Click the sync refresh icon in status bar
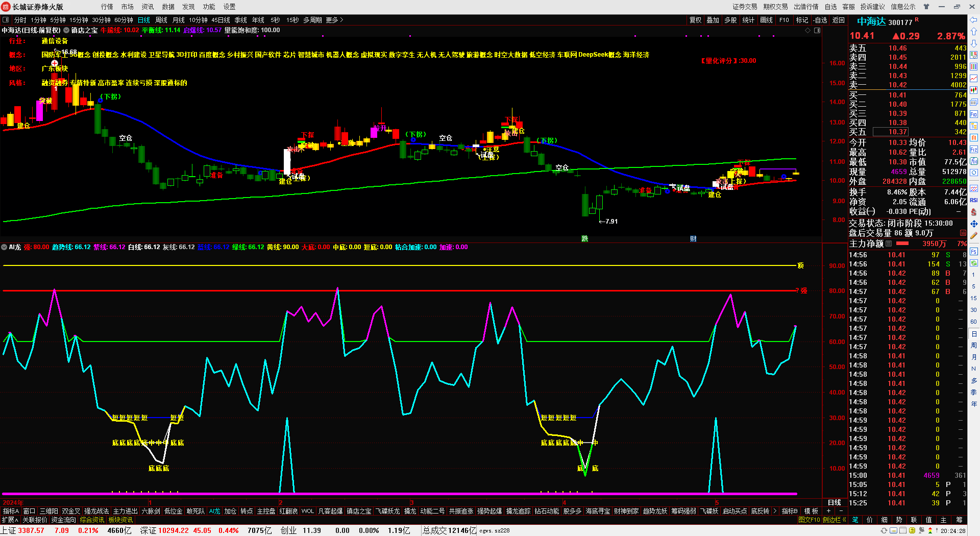Image resolution: width=980 pixels, height=536 pixels. pyautogui.click(x=884, y=530)
